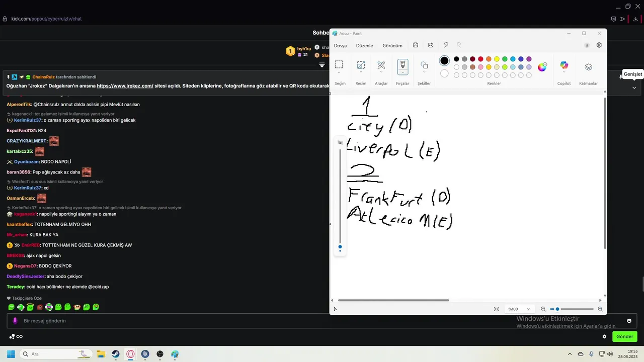Screen dimensions: 644x362
Task: Click the Copilot icon in Paint
Action: (x=564, y=65)
